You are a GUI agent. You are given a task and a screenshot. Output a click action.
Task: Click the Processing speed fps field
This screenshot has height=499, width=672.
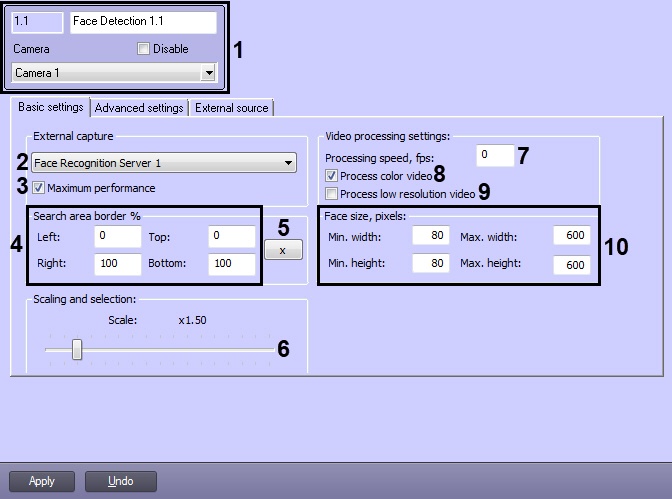pyautogui.click(x=495, y=155)
